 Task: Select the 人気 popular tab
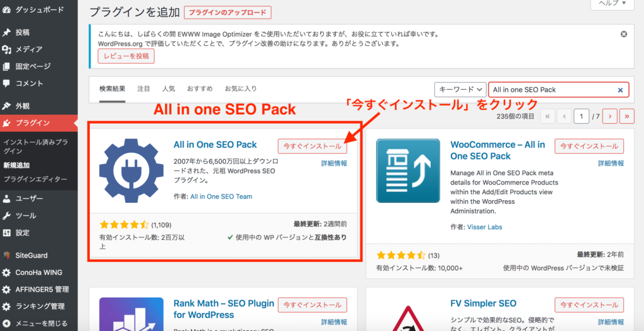(169, 89)
